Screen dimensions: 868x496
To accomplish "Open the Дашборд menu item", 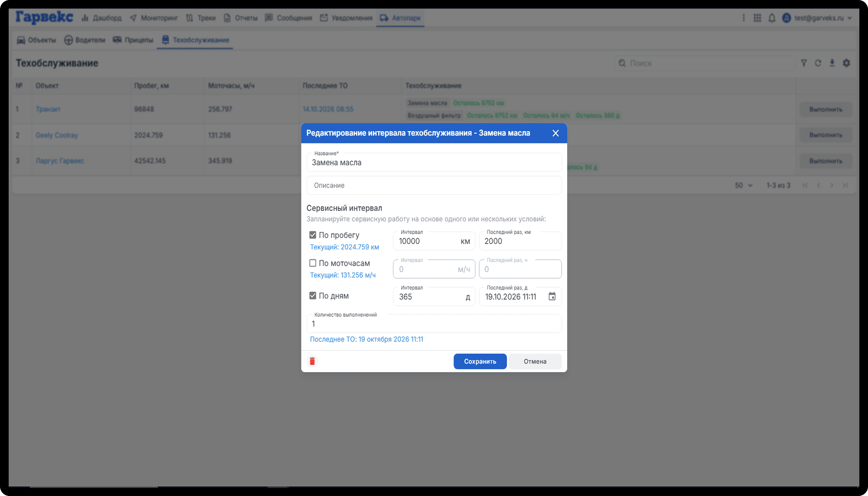I will click(x=102, y=18).
